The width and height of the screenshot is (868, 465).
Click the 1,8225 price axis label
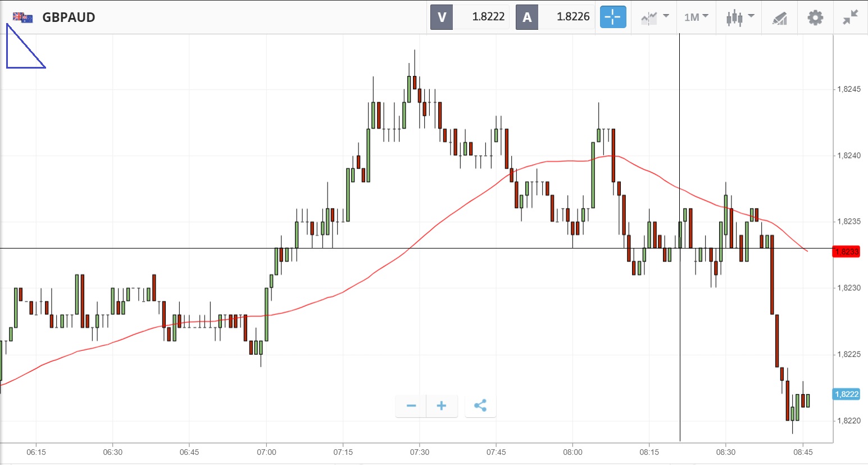pos(848,354)
